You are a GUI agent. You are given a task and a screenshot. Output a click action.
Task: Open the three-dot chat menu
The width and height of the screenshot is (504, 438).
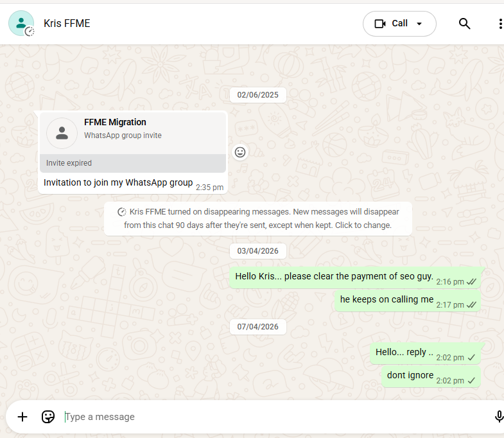500,24
